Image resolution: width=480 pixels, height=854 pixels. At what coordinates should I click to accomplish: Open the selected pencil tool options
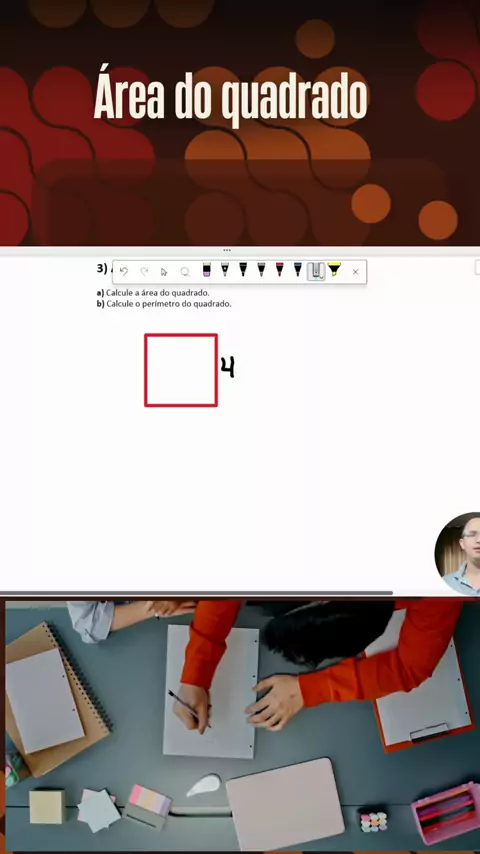(317, 271)
